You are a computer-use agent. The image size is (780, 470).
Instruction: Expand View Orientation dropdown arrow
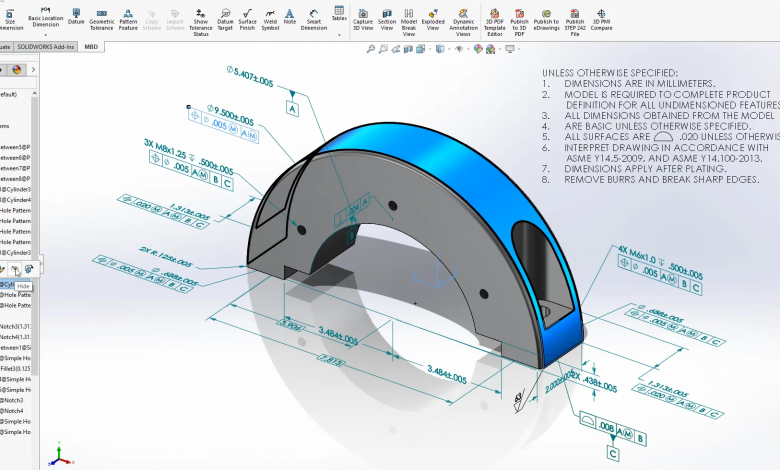430,49
